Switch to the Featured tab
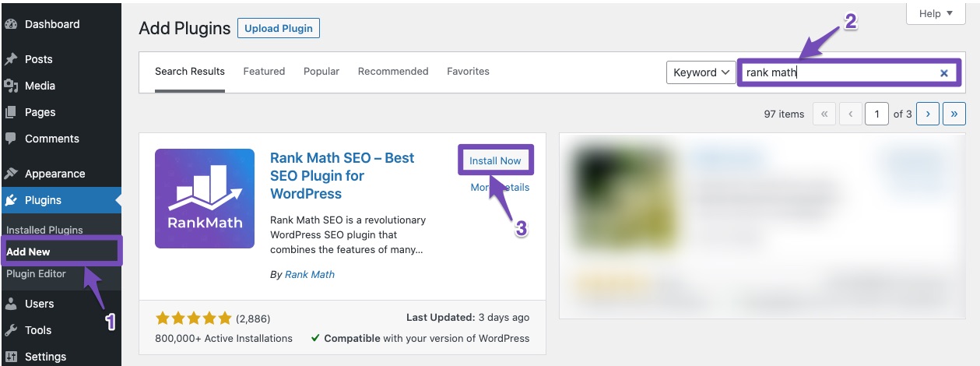This screenshot has width=980, height=366. [x=264, y=71]
